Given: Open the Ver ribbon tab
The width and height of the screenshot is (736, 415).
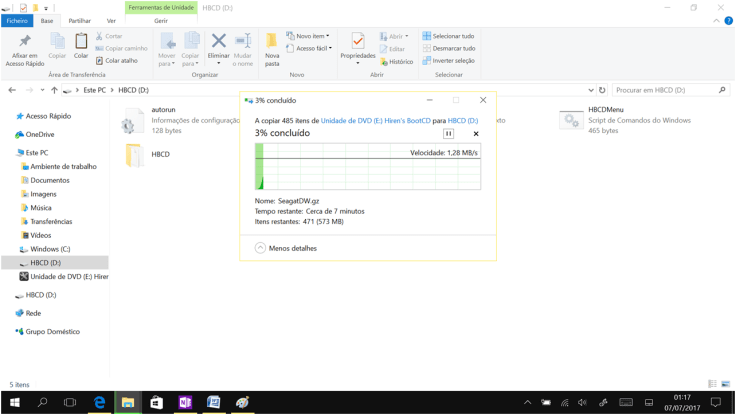Looking at the screenshot, I should pos(111,20).
